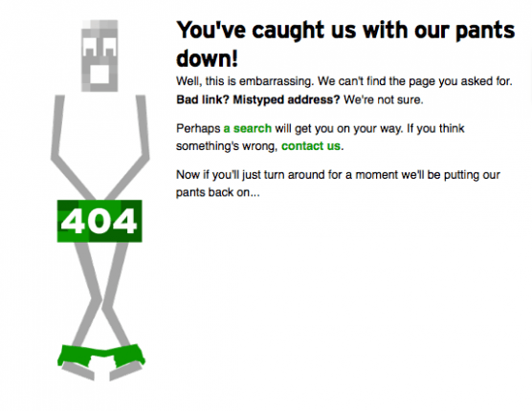Click the figure's left gray foot
Viewport: 532px width, 411px height.
point(78,371)
